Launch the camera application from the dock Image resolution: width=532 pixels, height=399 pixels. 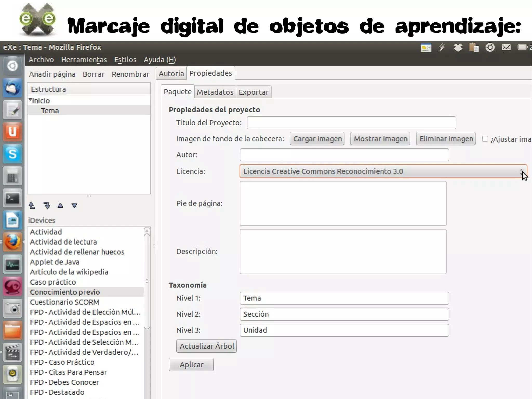click(12, 309)
